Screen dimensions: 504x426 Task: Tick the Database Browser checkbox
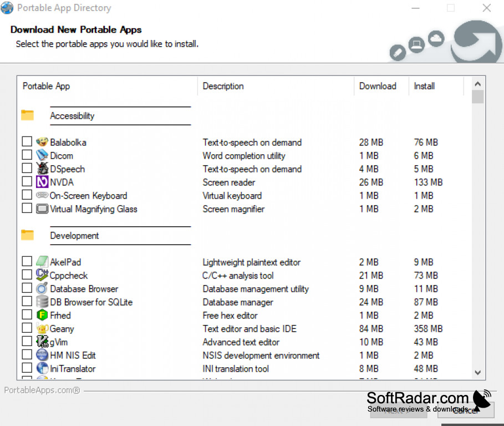[x=27, y=288]
